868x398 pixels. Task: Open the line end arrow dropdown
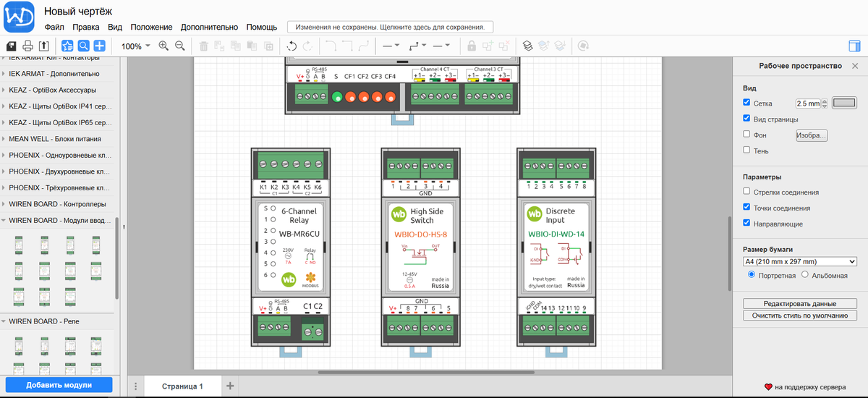441,46
